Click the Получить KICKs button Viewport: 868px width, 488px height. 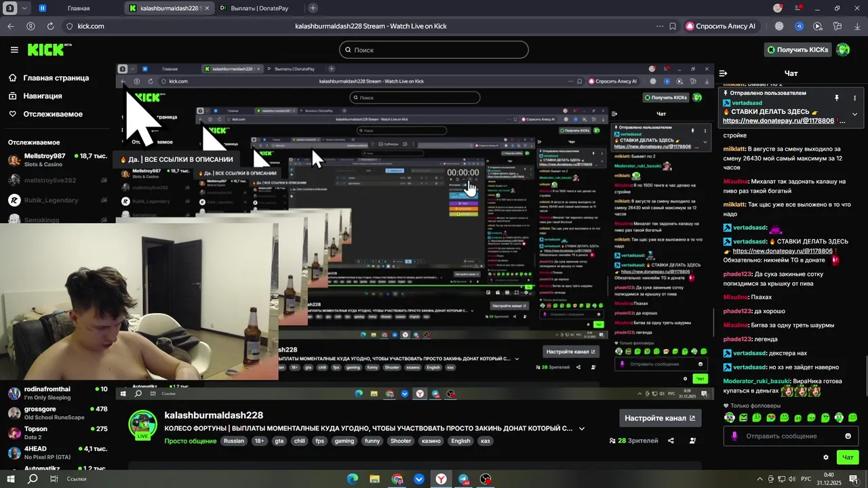coord(797,49)
